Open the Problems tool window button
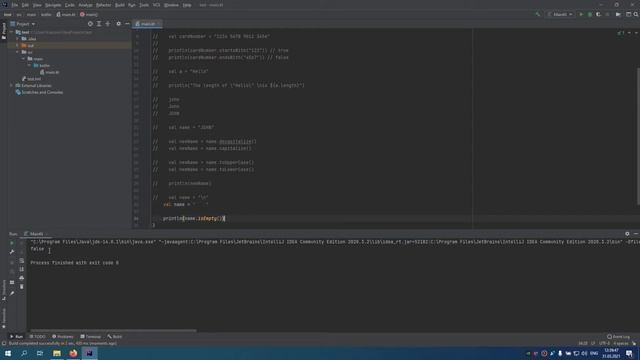The height and width of the screenshot is (360, 640). 62,337
